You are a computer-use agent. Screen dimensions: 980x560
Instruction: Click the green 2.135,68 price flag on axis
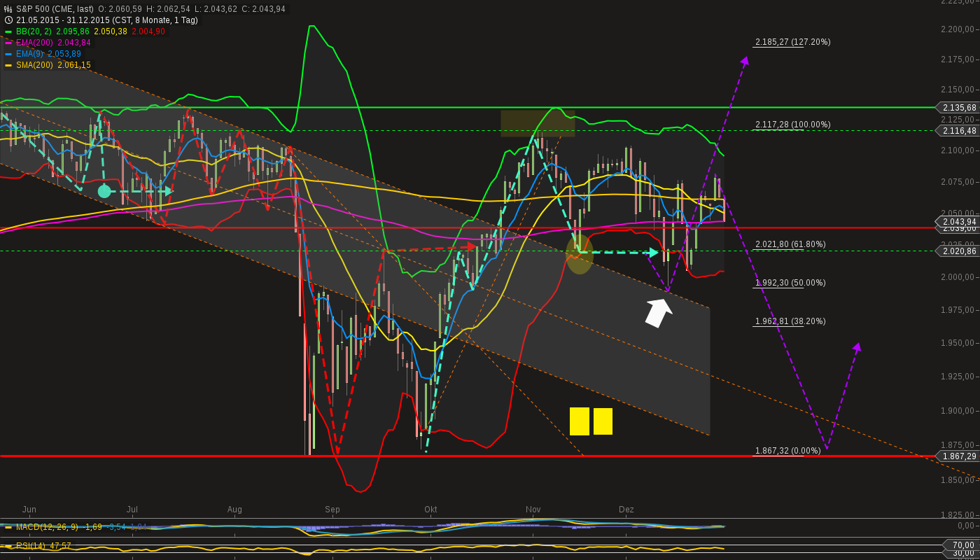click(959, 108)
